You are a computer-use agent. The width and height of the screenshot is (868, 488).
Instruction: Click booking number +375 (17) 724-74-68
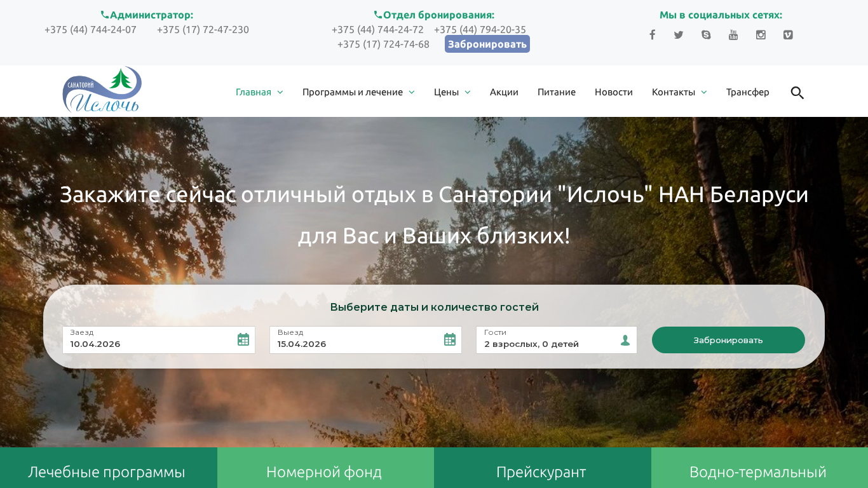click(383, 44)
